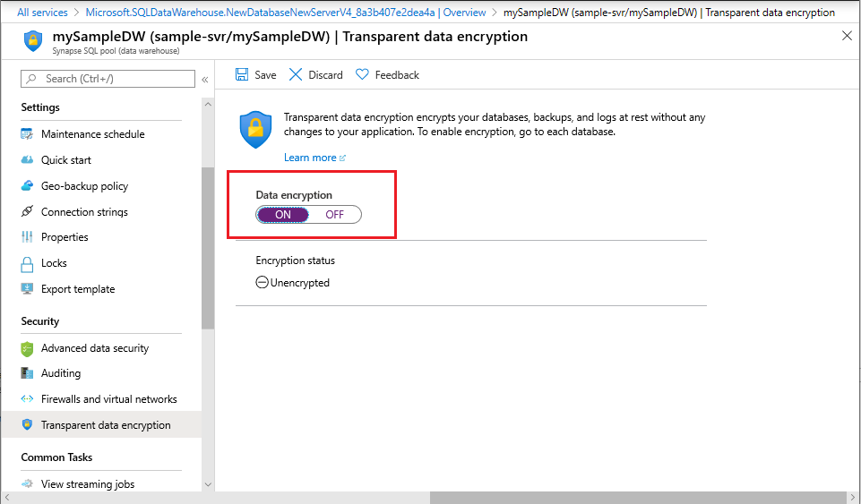Click the Maintenance schedule calendar icon

(x=27, y=133)
